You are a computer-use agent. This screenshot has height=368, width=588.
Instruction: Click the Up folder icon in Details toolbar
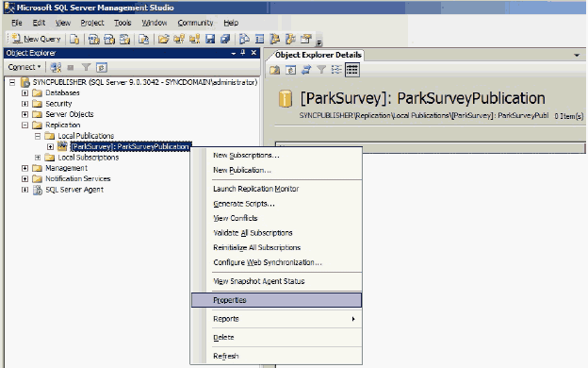[274, 70]
